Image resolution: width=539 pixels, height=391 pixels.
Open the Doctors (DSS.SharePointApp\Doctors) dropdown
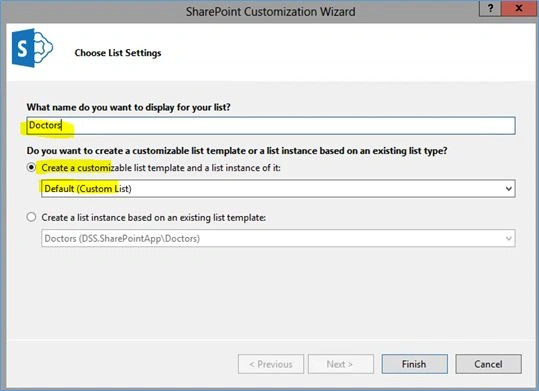pos(278,238)
